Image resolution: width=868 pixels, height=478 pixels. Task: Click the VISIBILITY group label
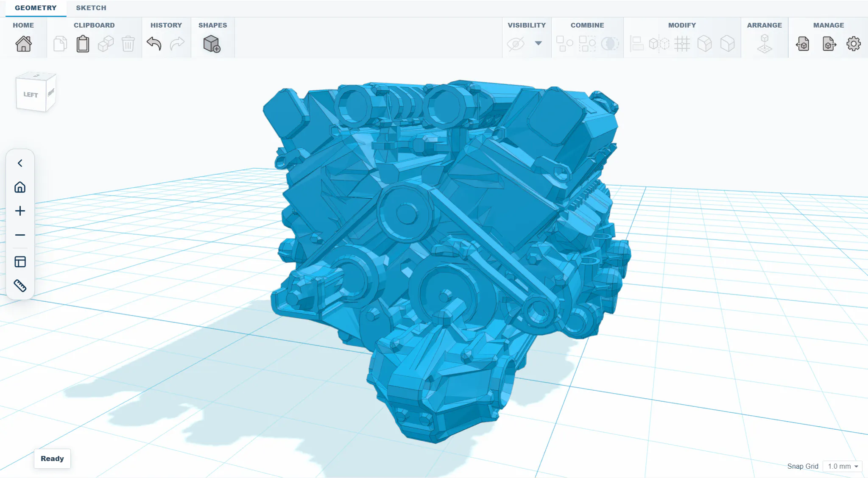point(527,25)
